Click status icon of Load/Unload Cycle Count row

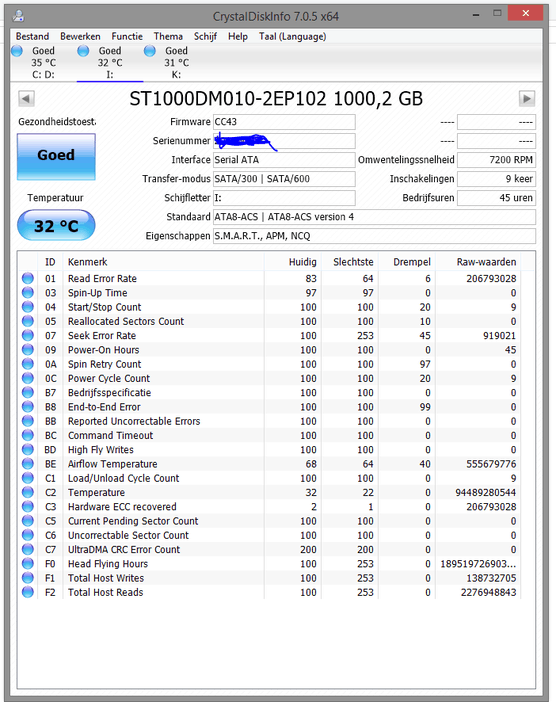pos(28,478)
